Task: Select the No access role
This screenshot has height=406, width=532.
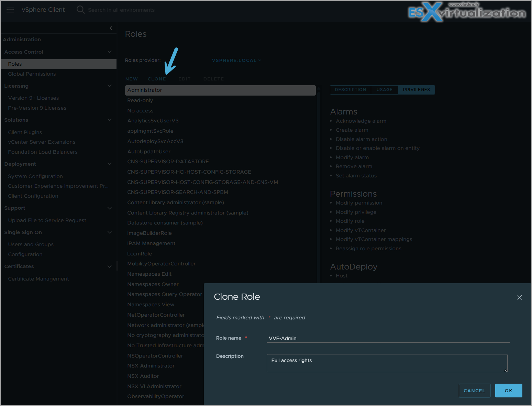Action: (x=141, y=111)
